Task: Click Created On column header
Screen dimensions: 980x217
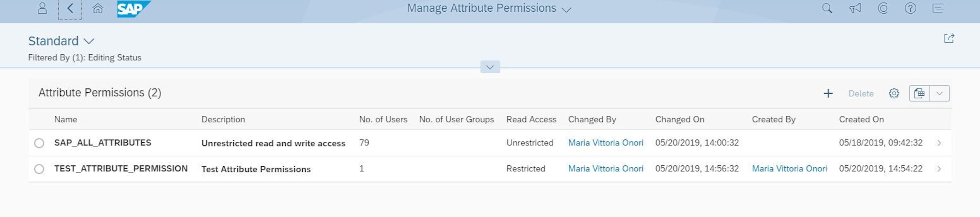Action: coord(861,119)
